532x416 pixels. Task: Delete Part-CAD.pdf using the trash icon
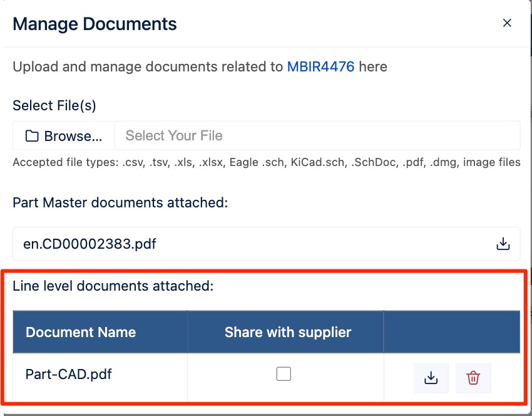click(473, 378)
